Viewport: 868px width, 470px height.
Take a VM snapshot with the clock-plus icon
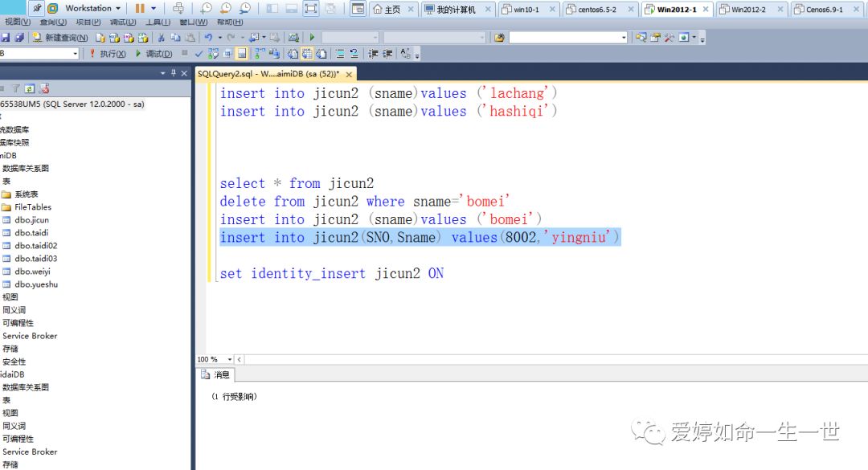coord(206,8)
